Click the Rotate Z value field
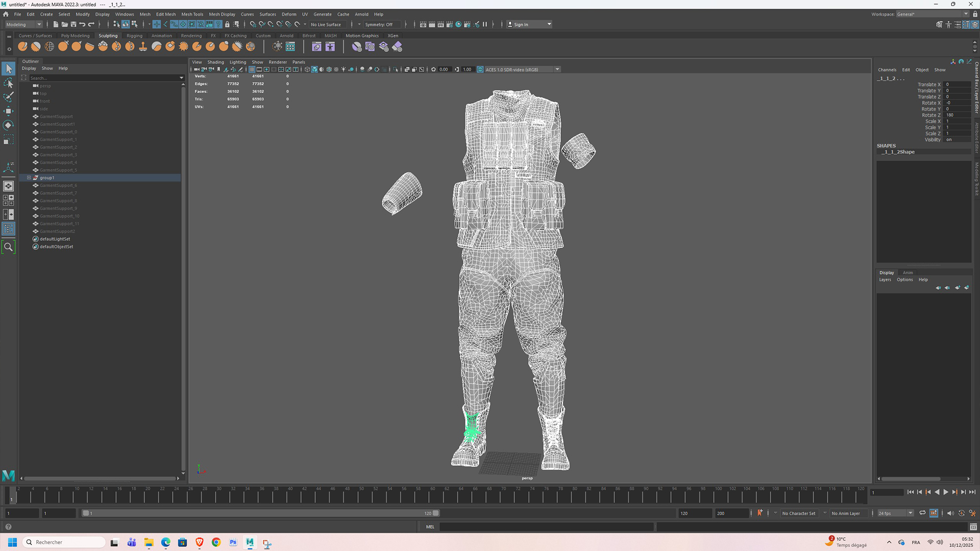This screenshot has height=551, width=980. (x=957, y=115)
